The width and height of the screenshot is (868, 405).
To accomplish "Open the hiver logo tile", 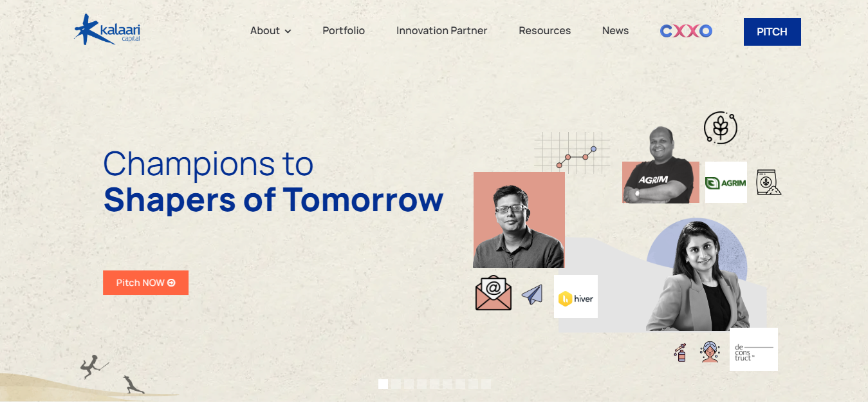I will pyautogui.click(x=576, y=297).
